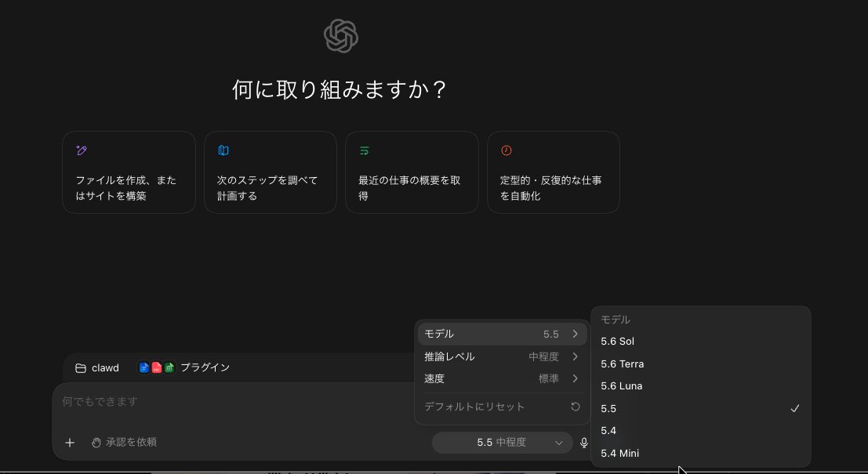Select the 5.6 Luna model

(701, 386)
